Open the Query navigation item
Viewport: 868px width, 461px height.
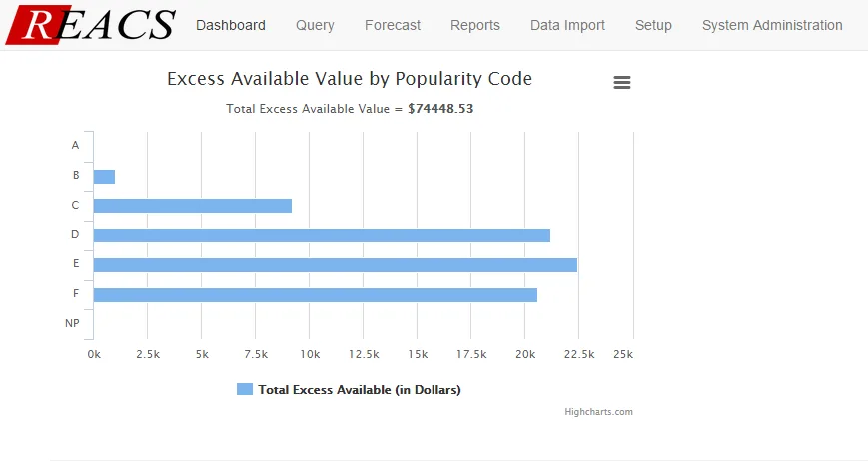click(x=315, y=25)
